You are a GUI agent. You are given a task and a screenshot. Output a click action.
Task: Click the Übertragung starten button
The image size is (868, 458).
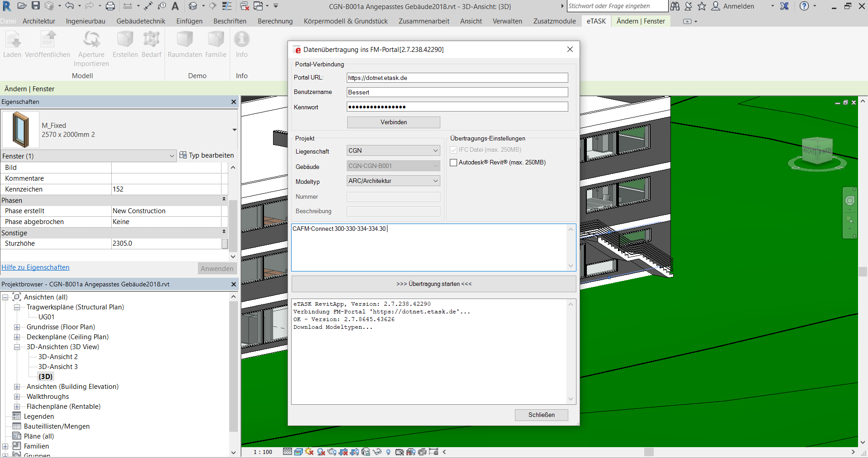pos(434,284)
